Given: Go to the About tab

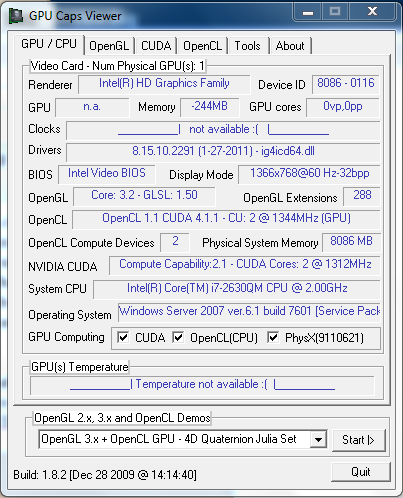Looking at the screenshot, I should click(290, 46).
